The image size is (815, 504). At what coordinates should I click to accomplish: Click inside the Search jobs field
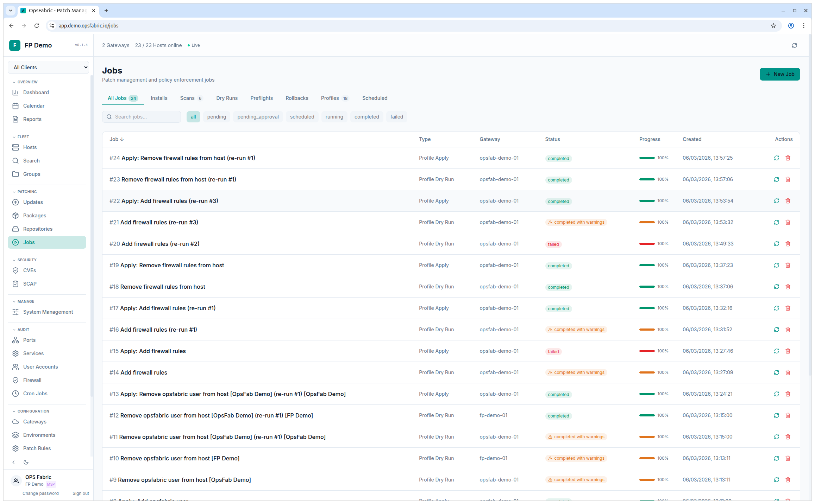point(141,116)
